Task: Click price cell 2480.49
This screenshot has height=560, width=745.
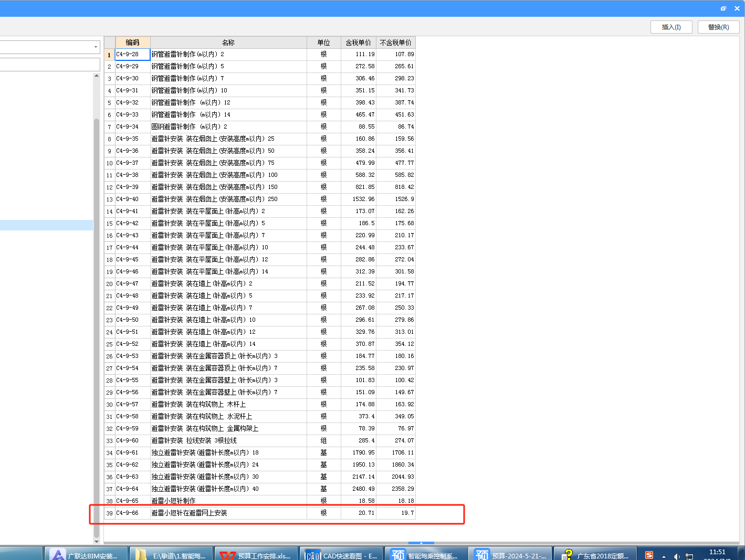Action: [x=359, y=489]
